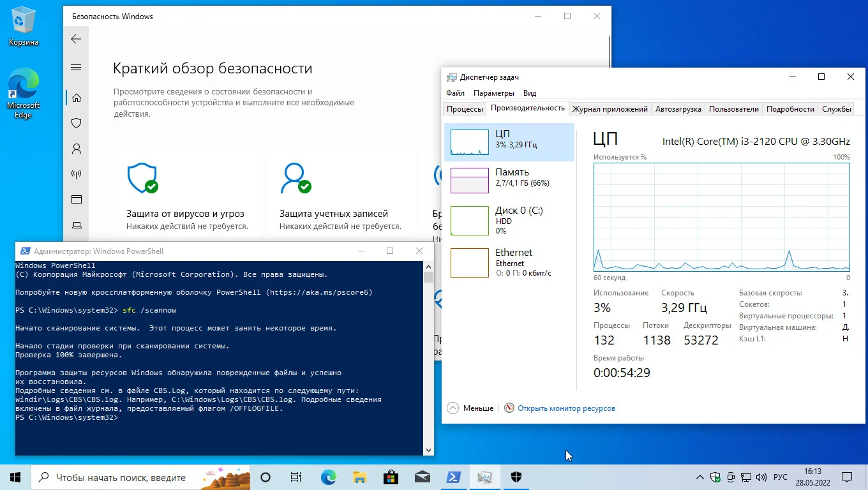Click the Home icon in Windows Security sidebar
Screen dimensions: 868x490
click(77, 98)
